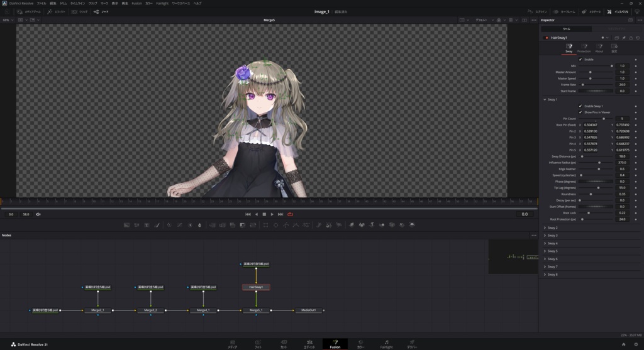
Task: Open the Spline editor panel
Action: coord(537,12)
